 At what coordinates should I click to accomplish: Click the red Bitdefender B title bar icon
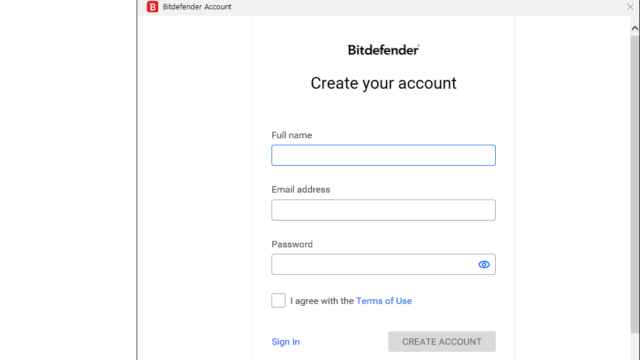coord(152,7)
